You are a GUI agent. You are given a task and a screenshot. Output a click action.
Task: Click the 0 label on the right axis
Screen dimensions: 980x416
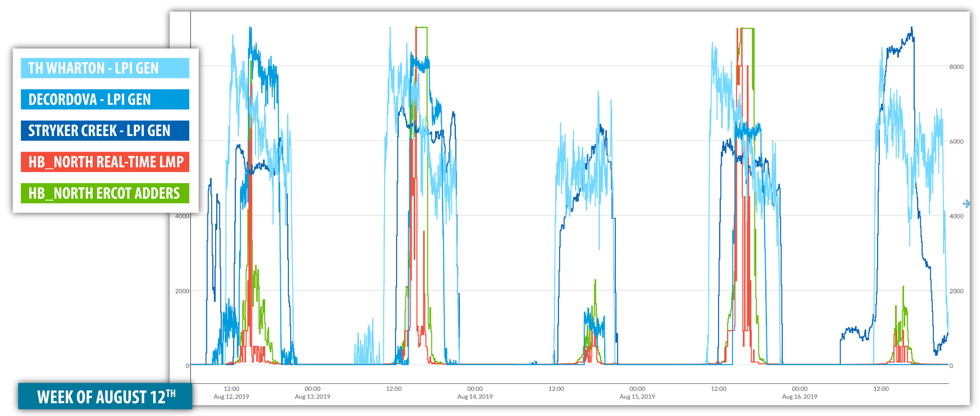pyautogui.click(x=951, y=366)
